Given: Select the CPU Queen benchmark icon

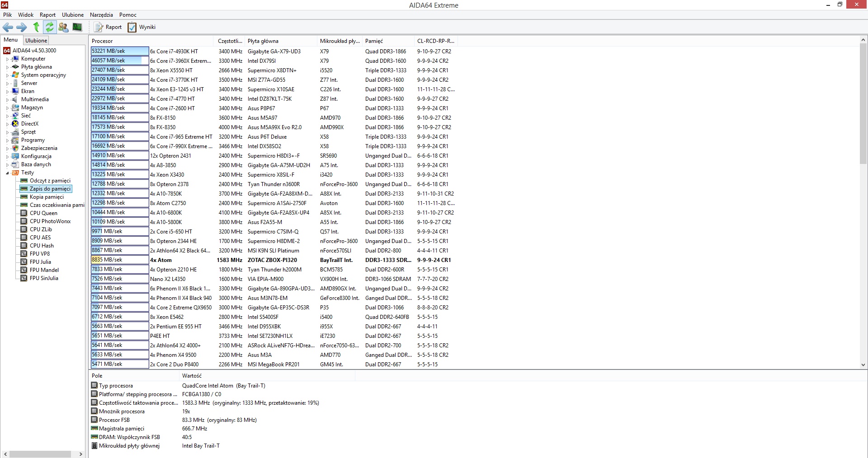Looking at the screenshot, I should [24, 213].
